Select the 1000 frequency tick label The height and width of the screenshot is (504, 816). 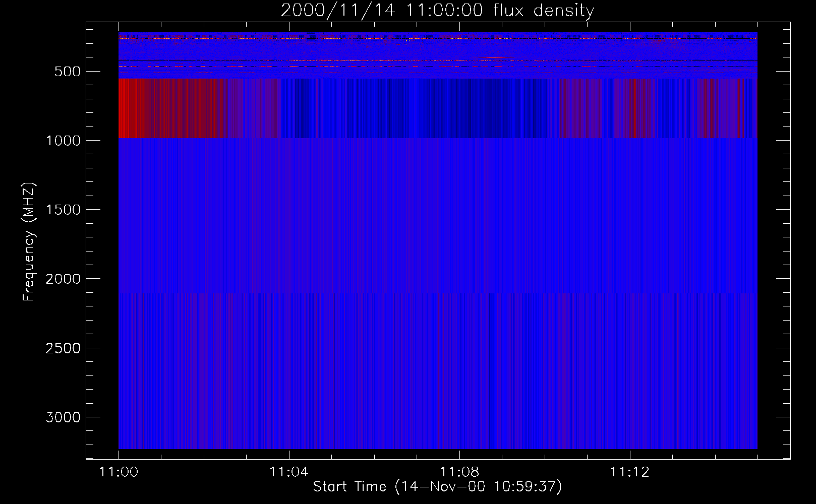click(x=63, y=141)
